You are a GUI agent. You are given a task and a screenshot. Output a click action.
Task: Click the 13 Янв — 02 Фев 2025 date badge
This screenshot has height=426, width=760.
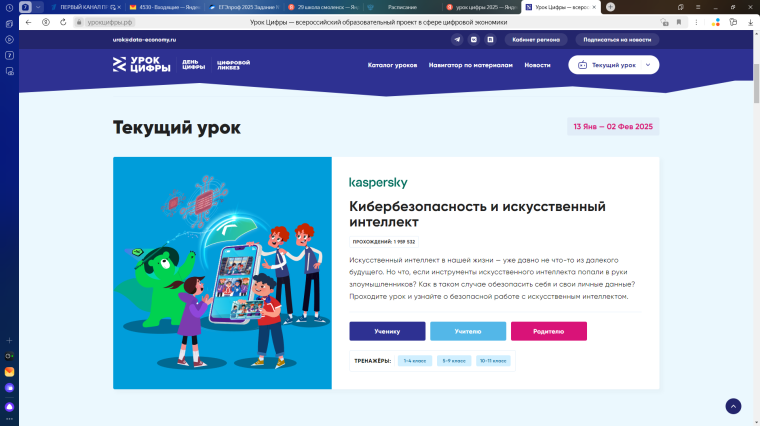click(x=613, y=126)
